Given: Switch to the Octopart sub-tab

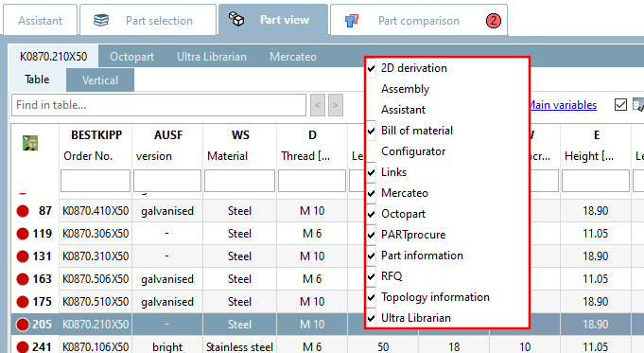Looking at the screenshot, I should coord(131,57).
